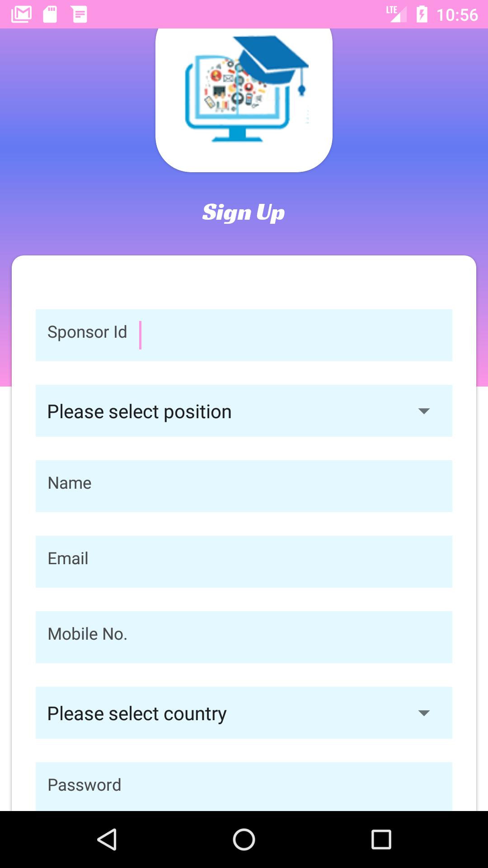Tap the battery charging icon
Screen dimensions: 488x868
[x=422, y=14]
